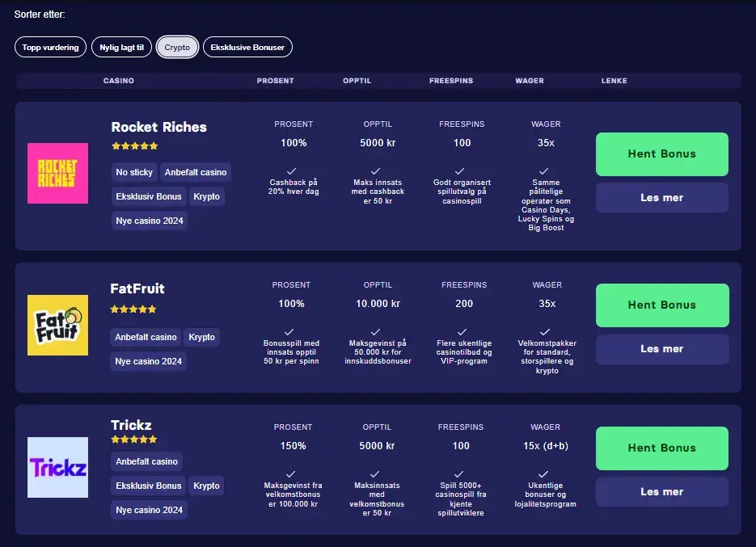This screenshot has height=547, width=756.
Task: Open the Trickz logo
Action: [58, 467]
